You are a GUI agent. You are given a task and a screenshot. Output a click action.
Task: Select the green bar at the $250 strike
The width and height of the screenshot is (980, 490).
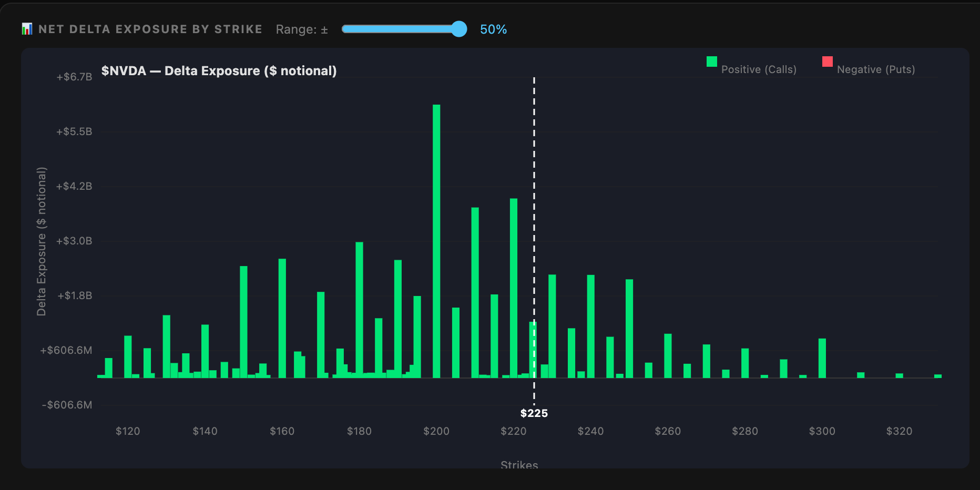click(x=629, y=329)
